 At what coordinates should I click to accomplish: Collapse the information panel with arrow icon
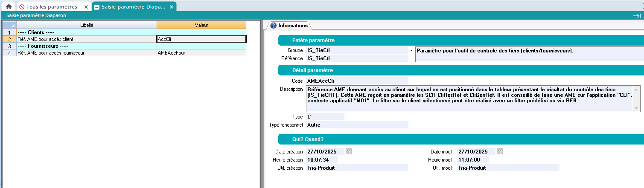[637, 15]
